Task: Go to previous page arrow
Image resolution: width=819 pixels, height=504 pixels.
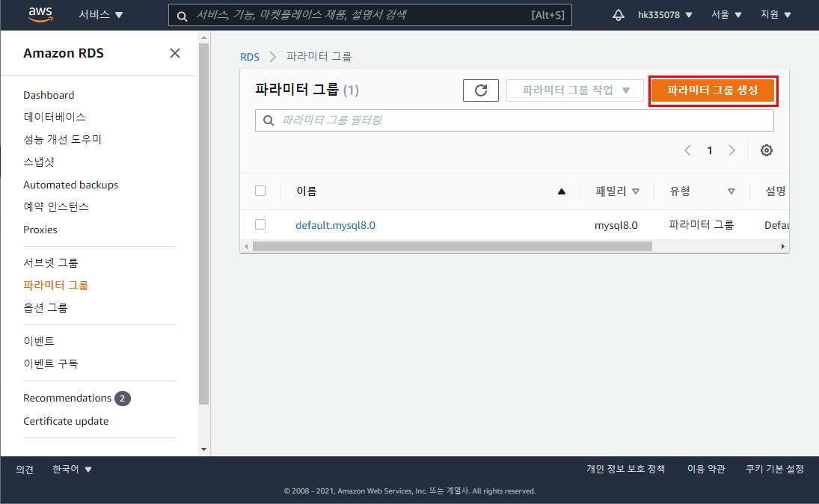Action: (687, 150)
